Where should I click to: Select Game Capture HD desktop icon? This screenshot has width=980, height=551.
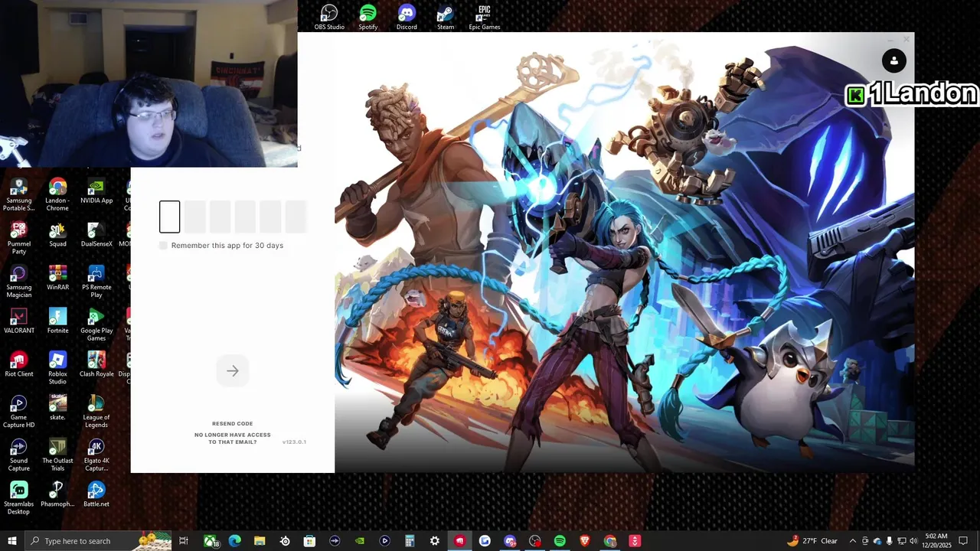19,412
